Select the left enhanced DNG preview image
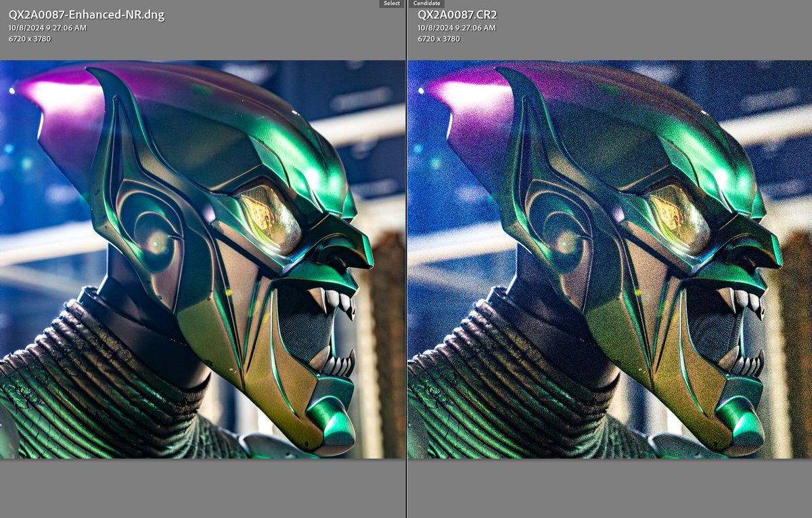Screen dimensions: 812x518 click(x=202, y=259)
